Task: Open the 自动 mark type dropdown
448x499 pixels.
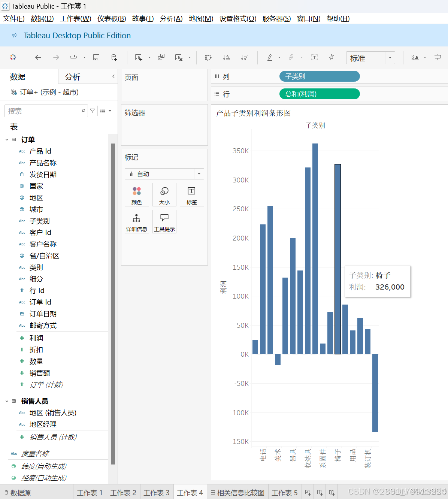Action: 199,173
